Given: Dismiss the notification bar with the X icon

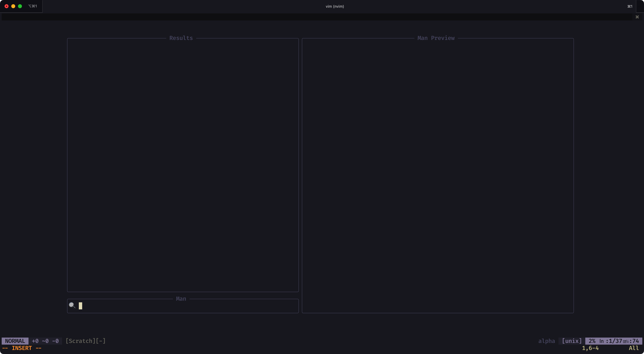Looking at the screenshot, I should (637, 17).
